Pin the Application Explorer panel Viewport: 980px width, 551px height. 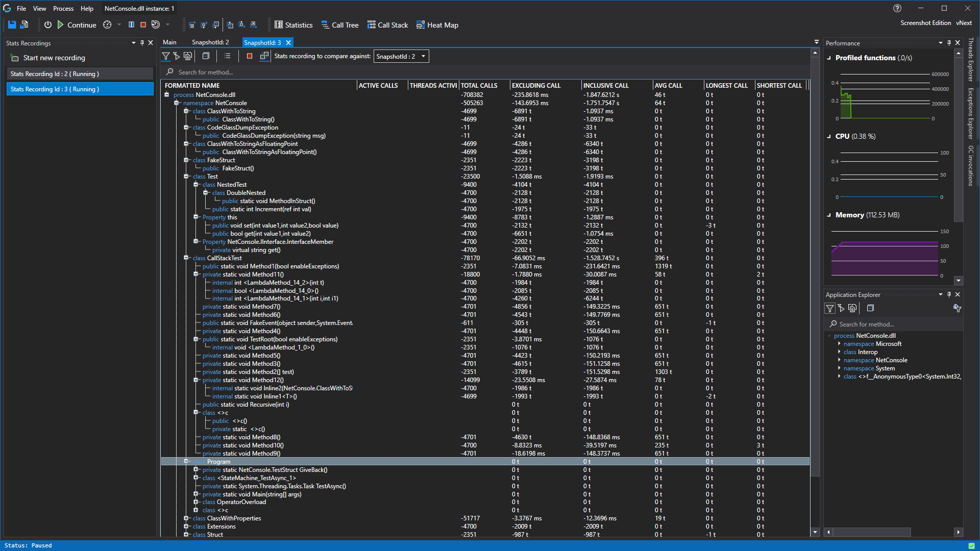[949, 294]
